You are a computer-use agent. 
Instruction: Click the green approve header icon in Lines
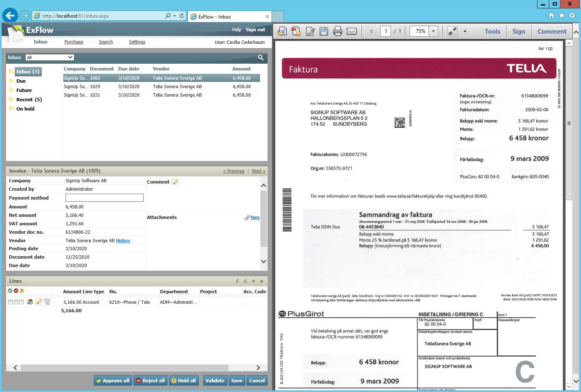[10, 291]
